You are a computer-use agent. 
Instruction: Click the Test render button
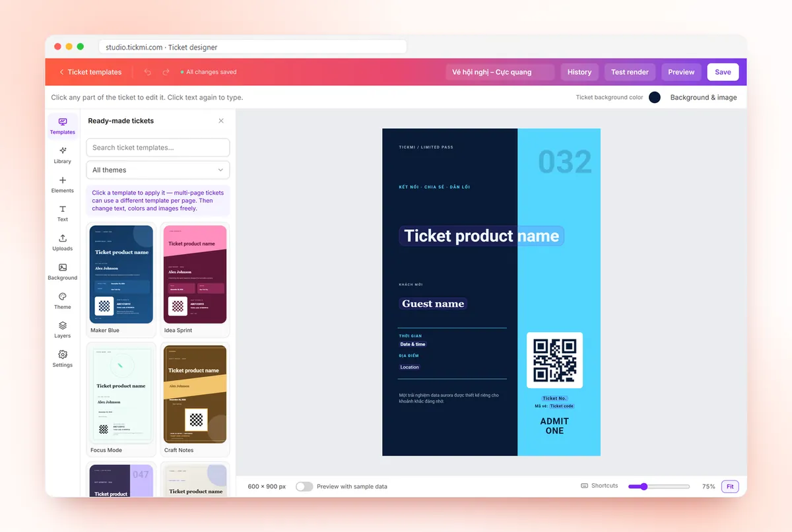click(x=630, y=72)
